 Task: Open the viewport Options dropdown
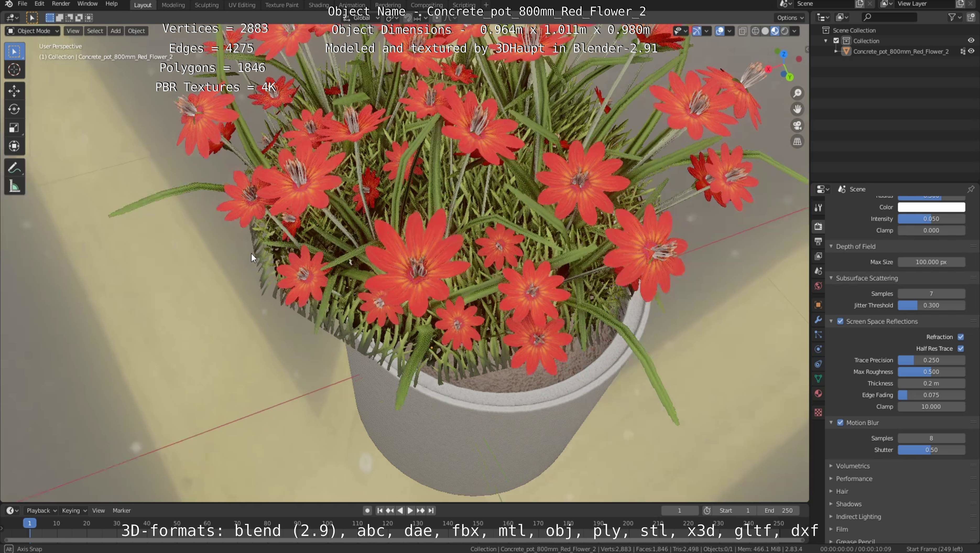(790, 18)
